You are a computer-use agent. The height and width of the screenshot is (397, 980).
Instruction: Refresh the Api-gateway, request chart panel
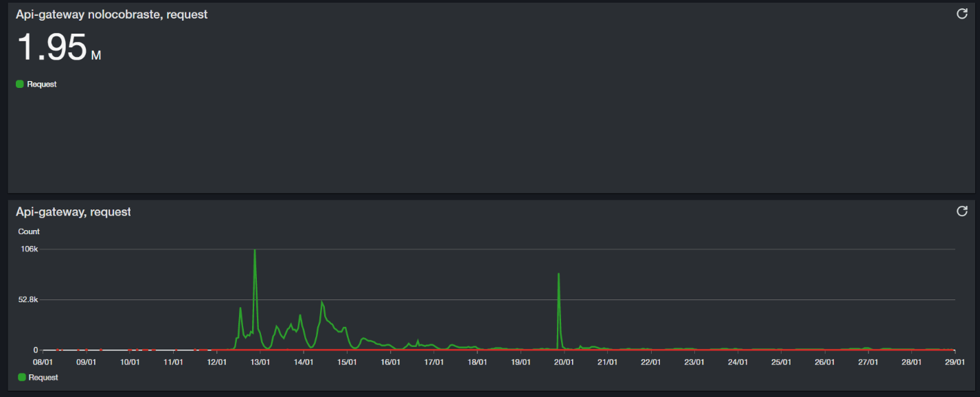pos(961,211)
